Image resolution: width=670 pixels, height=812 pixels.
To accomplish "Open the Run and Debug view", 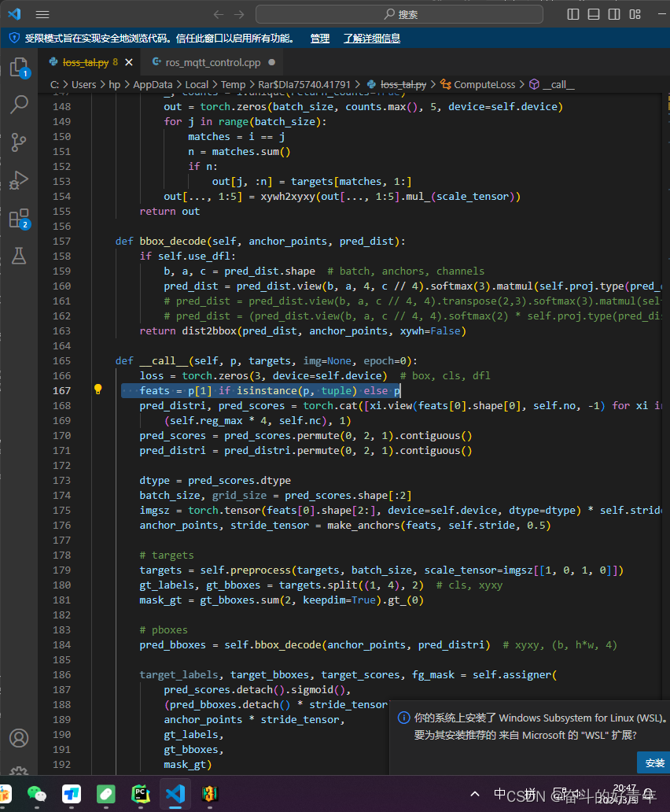I will pyautogui.click(x=19, y=179).
